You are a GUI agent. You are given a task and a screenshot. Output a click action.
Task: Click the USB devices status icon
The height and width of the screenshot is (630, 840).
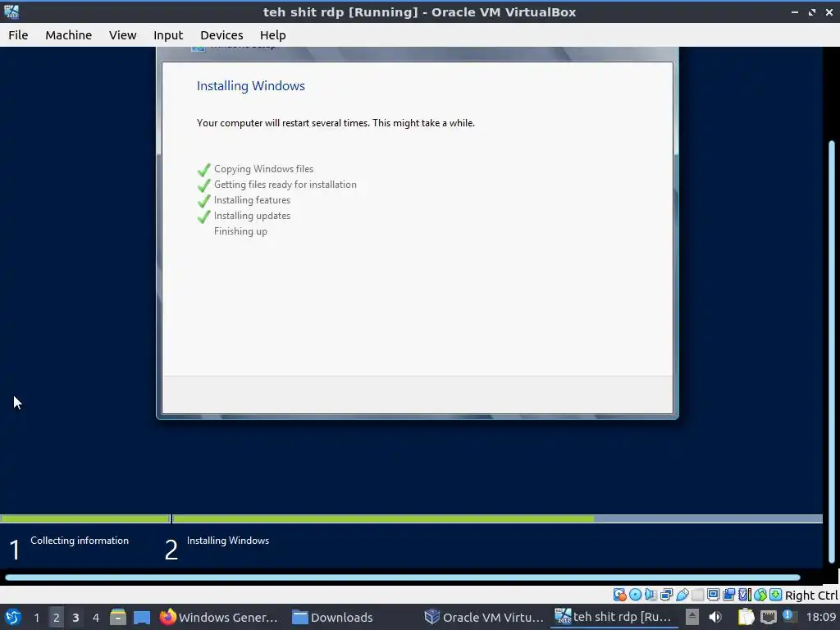pyautogui.click(x=682, y=595)
